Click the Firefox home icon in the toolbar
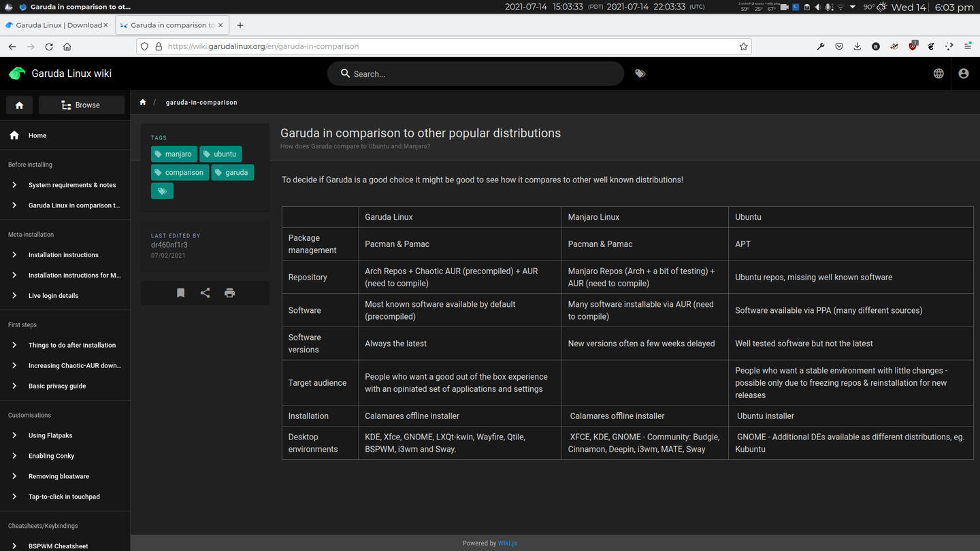The width and height of the screenshot is (980, 551). click(67, 46)
